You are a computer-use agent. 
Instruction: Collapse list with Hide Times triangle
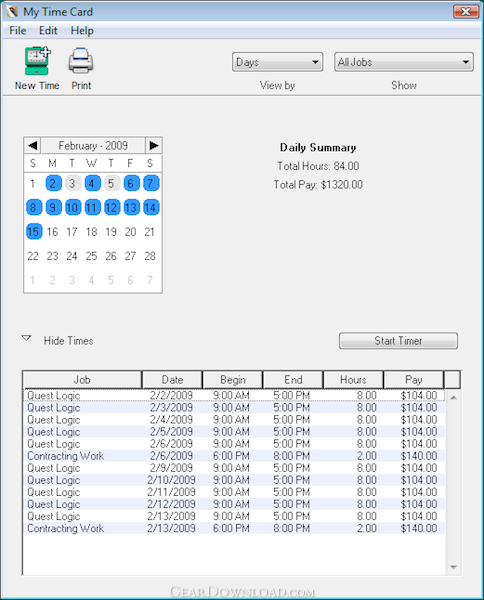coord(26,339)
